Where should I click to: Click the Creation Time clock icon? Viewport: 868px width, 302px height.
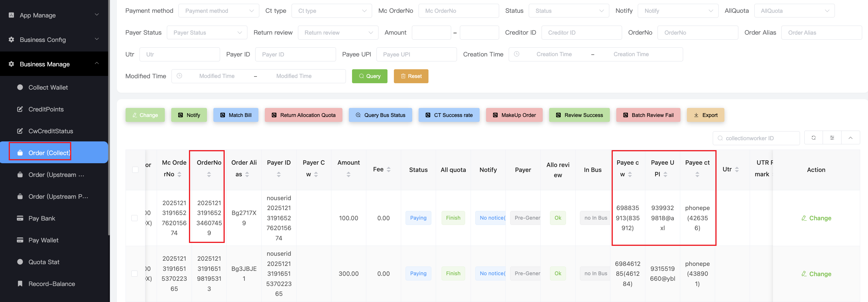[x=517, y=54]
